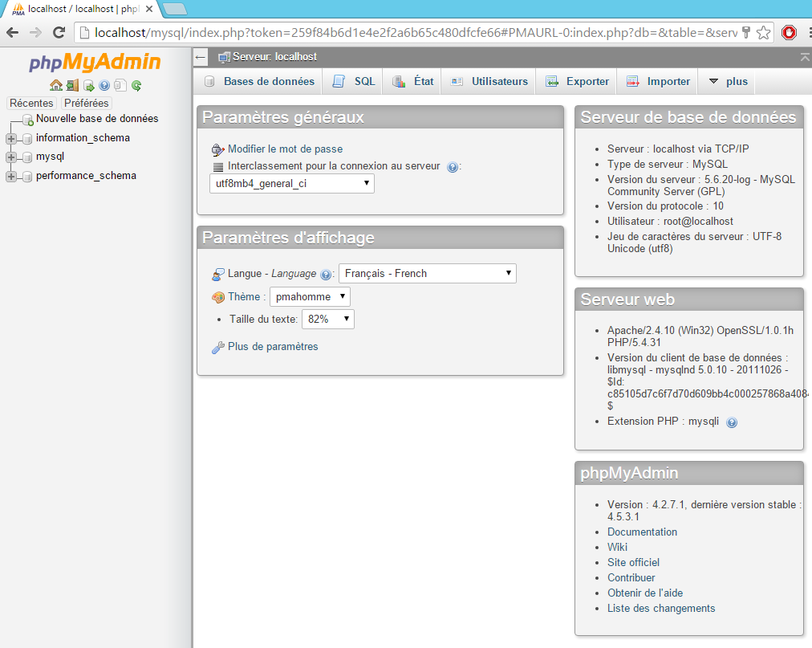Click the key icon beside Modifier le mot de passe

point(218,150)
